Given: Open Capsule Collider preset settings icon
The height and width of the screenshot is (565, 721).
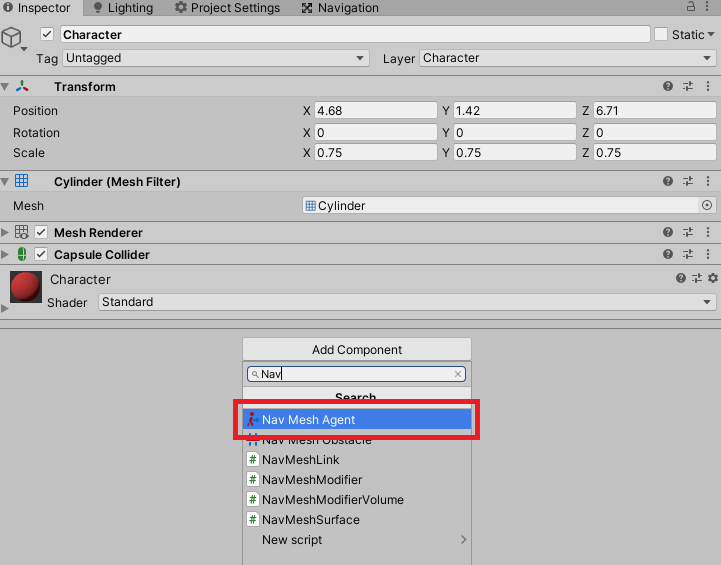Looking at the screenshot, I should [x=688, y=254].
